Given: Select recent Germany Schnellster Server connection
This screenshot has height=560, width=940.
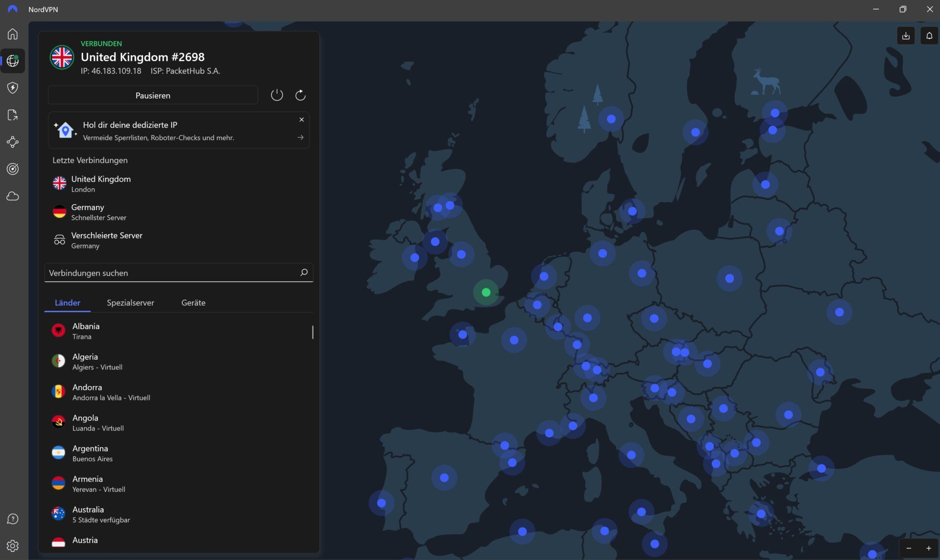Looking at the screenshot, I should click(179, 212).
